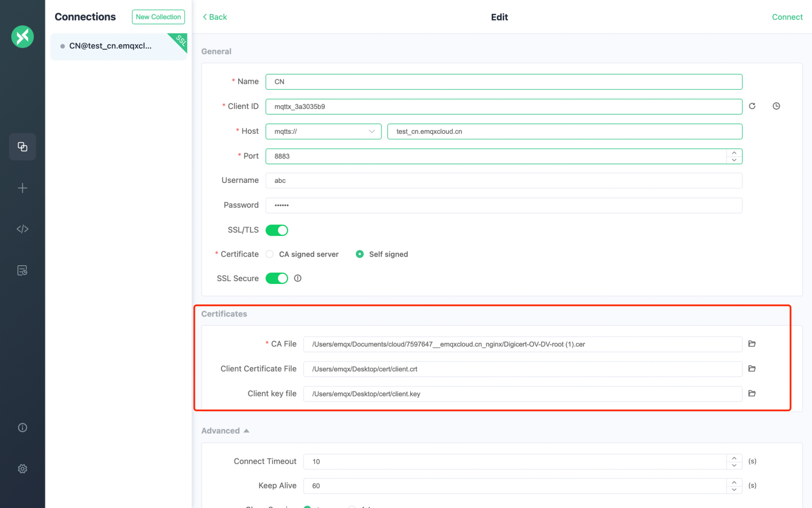Click the Name input field
812x508 pixels.
pos(504,82)
